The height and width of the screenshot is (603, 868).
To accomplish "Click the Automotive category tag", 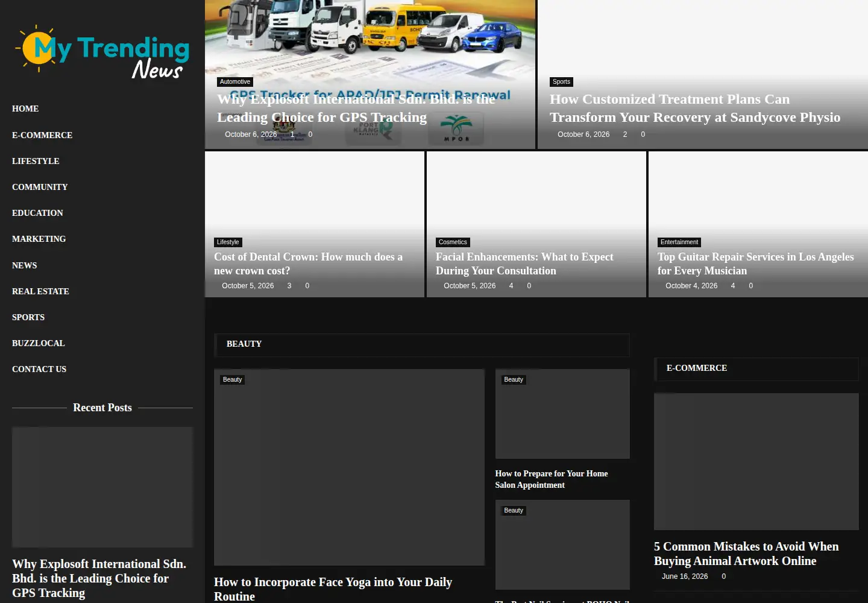I will (x=235, y=82).
